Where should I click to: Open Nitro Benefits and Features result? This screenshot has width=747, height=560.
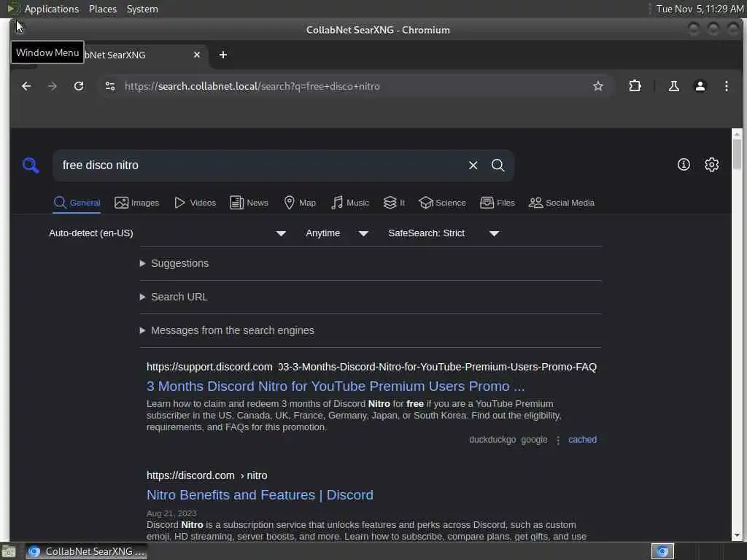pos(260,495)
